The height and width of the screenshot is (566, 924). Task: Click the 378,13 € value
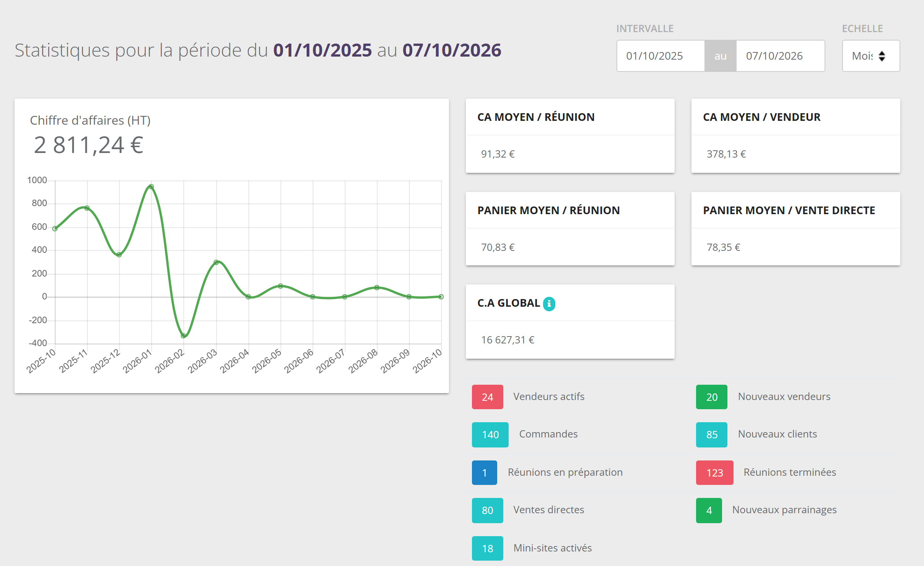tap(726, 154)
